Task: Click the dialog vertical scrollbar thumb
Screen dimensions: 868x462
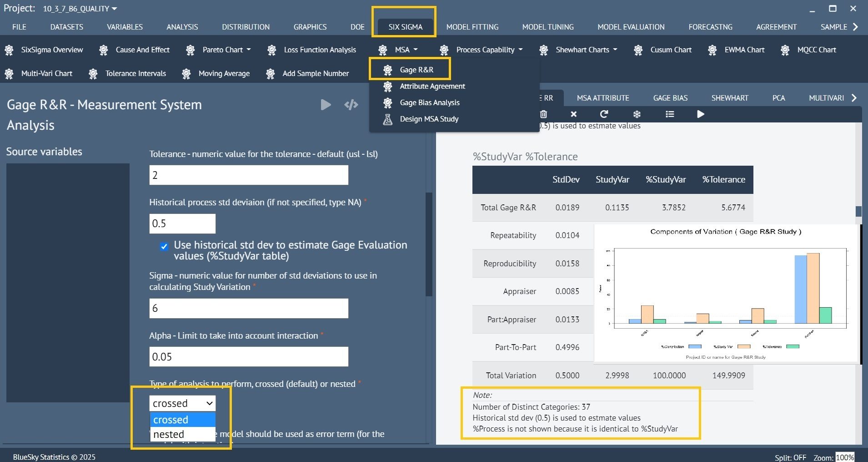Action: coord(428,244)
